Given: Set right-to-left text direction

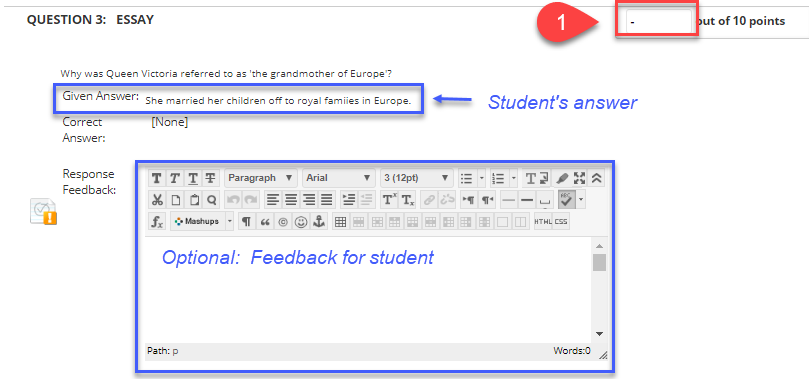Looking at the screenshot, I should coord(487,200).
